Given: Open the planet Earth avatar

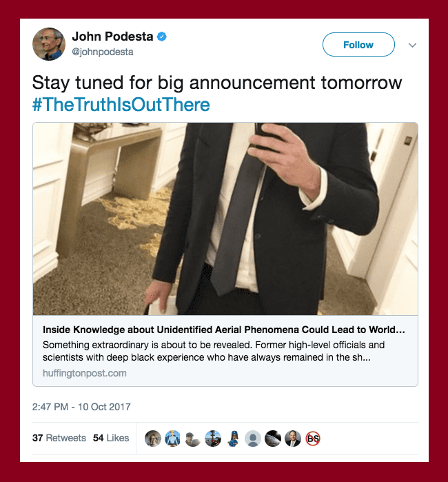Looking at the screenshot, I should pyautogui.click(x=273, y=439).
